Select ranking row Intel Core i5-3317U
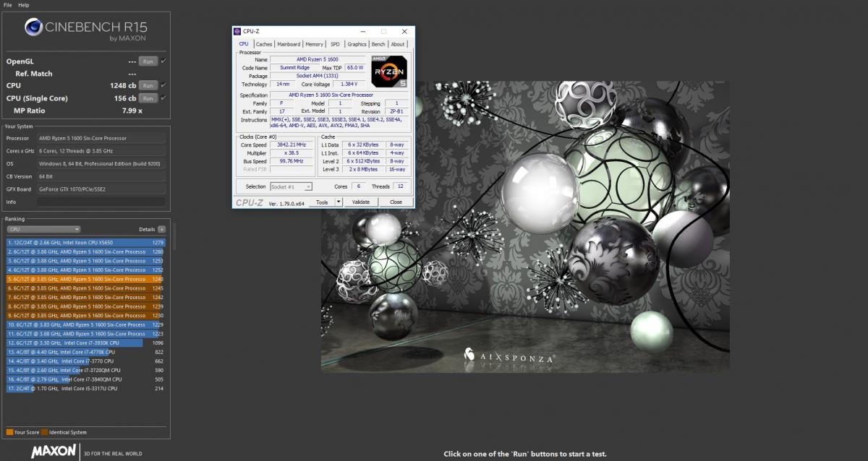Viewport: 868px width, 461px height. click(86, 388)
